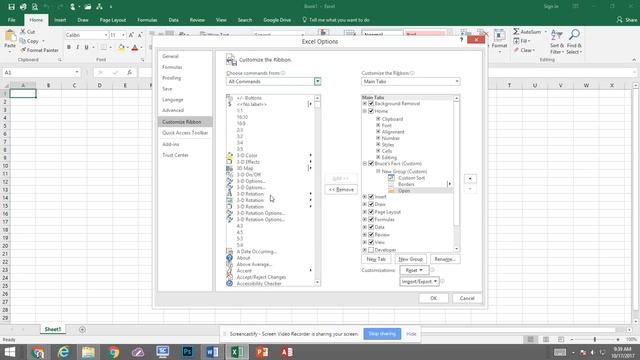This screenshot has height=360, width=640.
Task: Toggle Bold formatting in the Font group
Action: click(x=69, y=48)
